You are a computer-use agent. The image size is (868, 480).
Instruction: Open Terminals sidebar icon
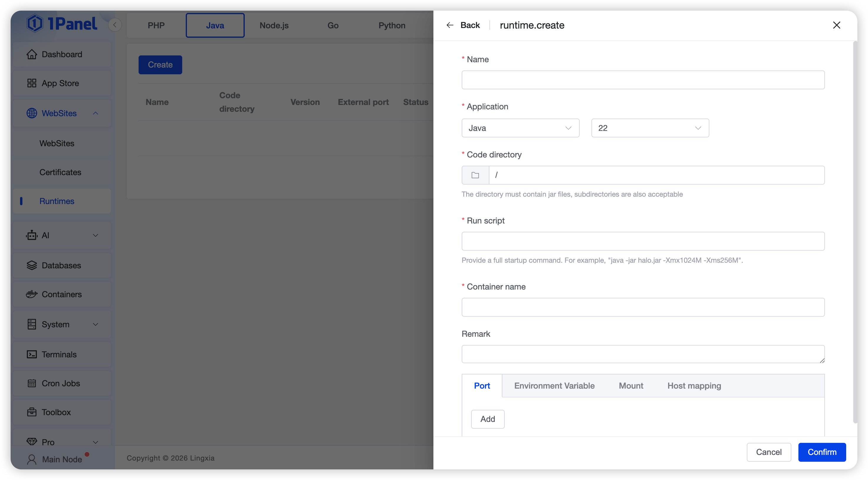pos(32,354)
